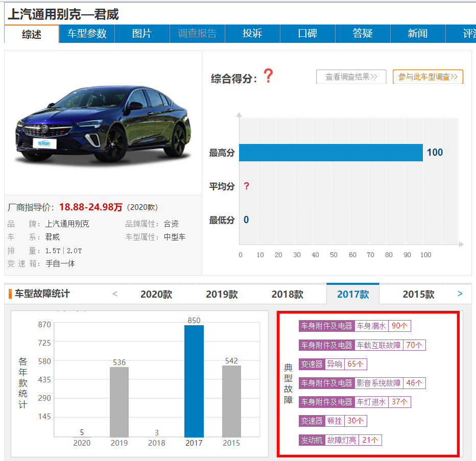This screenshot has width=476, height=461.
Task: Click the large red question mark score
Action: pyautogui.click(x=268, y=76)
